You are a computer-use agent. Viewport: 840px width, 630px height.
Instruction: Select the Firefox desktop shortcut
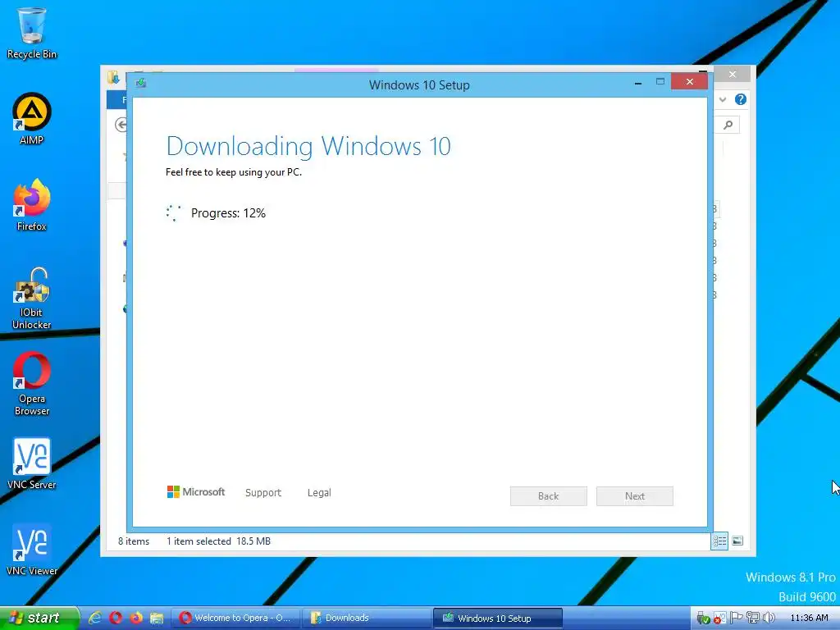click(x=32, y=204)
